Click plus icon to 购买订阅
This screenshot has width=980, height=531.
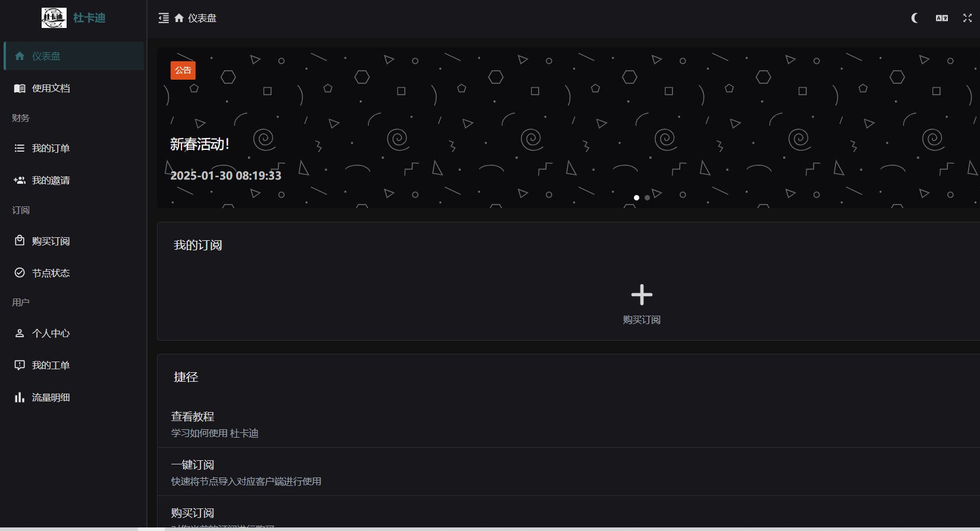tap(642, 294)
